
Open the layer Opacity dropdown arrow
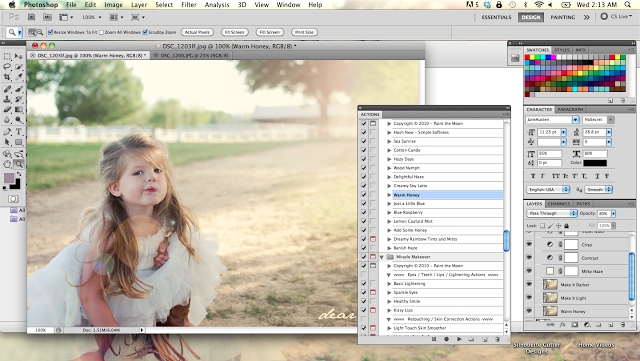click(613, 214)
